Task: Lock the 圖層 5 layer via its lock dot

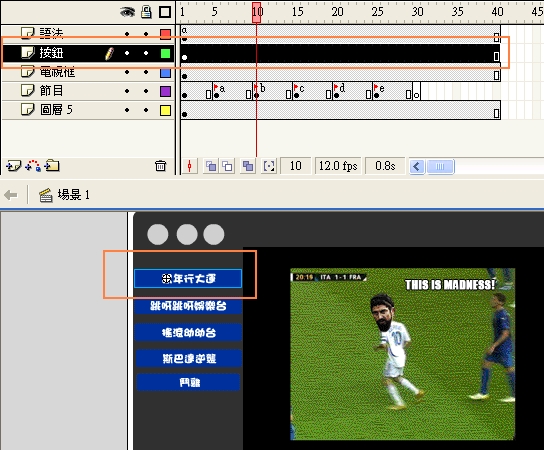Action: pos(146,110)
